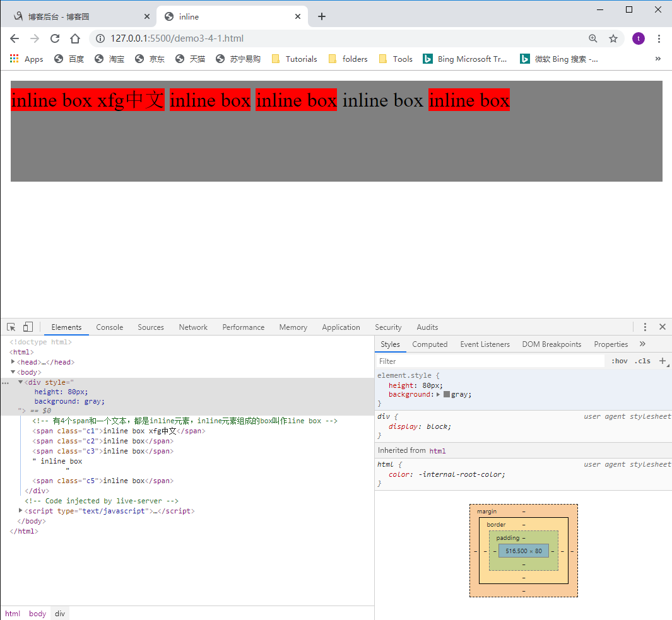Open the DOM Breakpoints tab

551,344
